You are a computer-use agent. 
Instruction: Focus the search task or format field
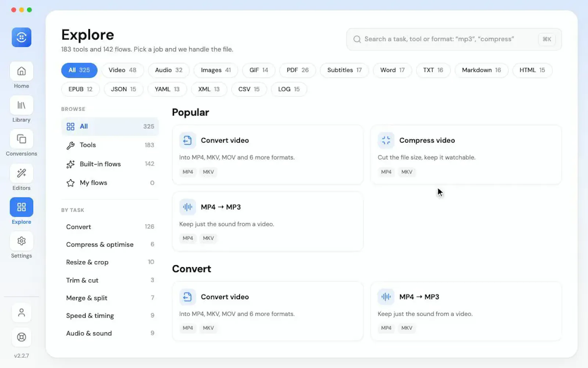coord(454,39)
